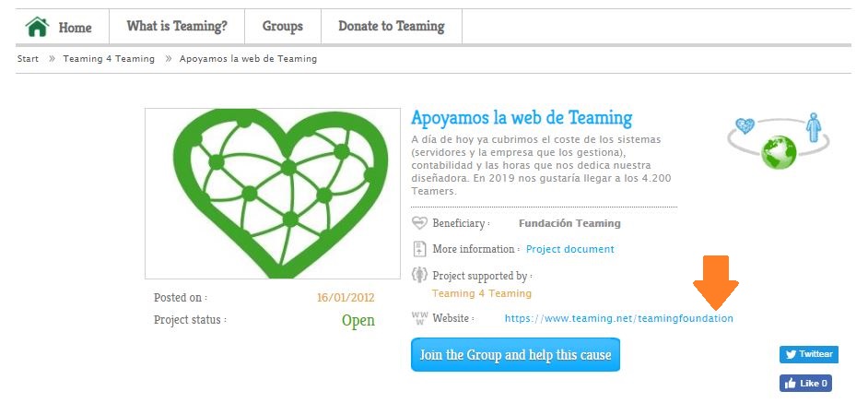Join the Group and help this cause
The height and width of the screenshot is (415, 868).
point(515,355)
